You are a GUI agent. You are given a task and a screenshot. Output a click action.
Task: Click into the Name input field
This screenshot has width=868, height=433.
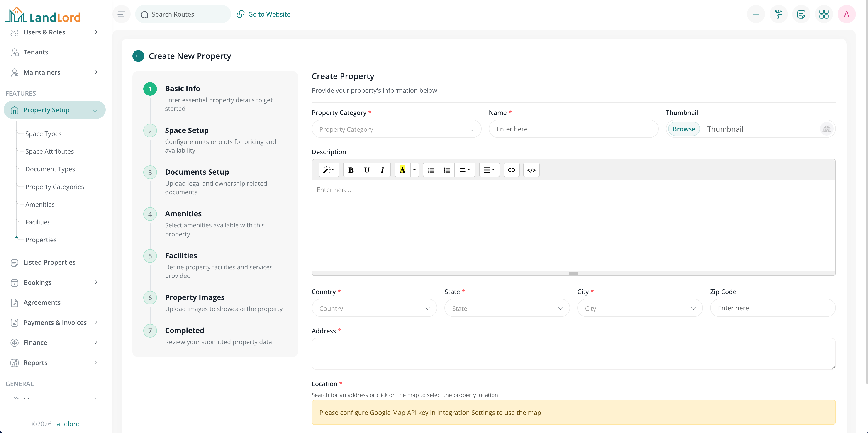tap(573, 129)
